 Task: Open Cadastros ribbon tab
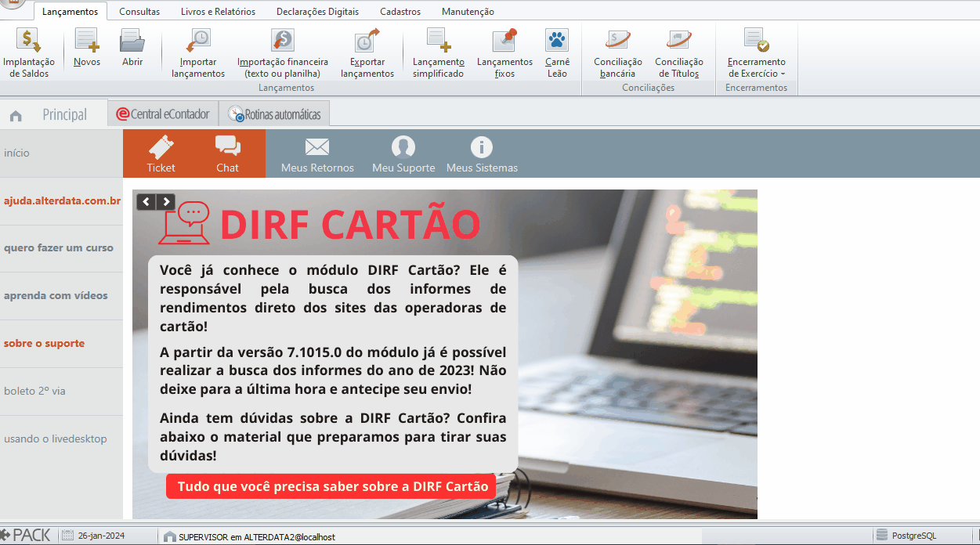(400, 12)
